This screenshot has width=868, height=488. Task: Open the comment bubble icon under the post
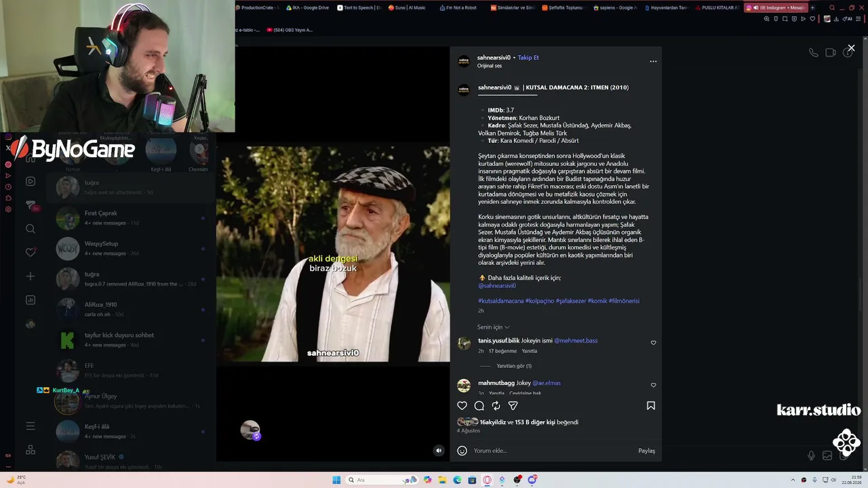479,405
